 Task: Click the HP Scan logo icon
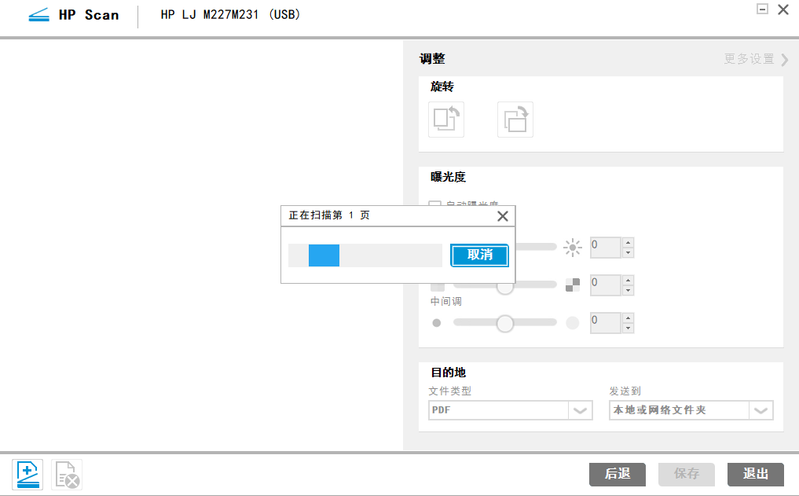pos(41,15)
